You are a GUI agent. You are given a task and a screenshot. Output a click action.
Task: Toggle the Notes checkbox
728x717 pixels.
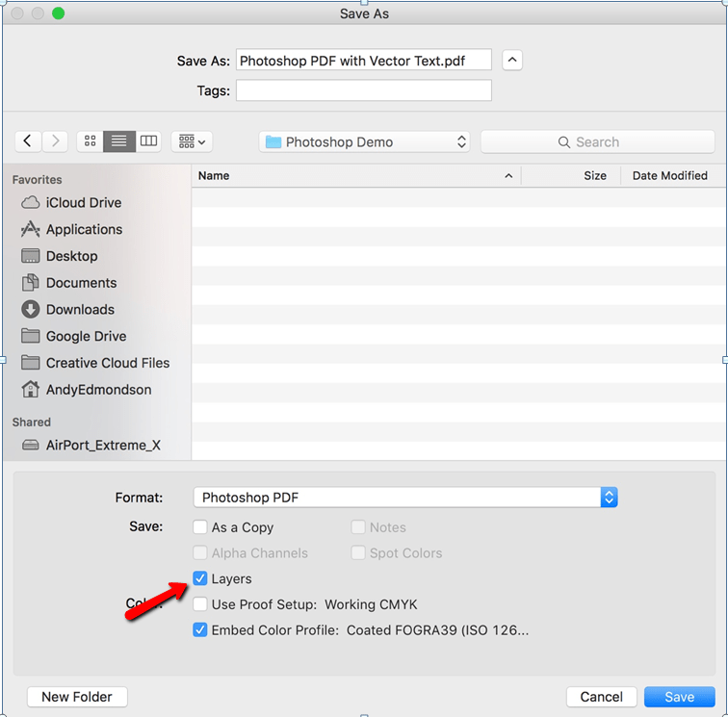coord(358,526)
